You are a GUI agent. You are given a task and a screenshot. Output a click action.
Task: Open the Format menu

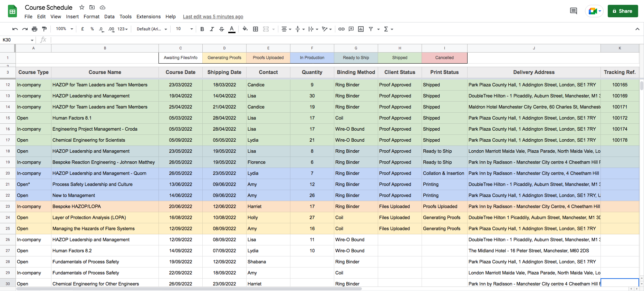coord(92,17)
